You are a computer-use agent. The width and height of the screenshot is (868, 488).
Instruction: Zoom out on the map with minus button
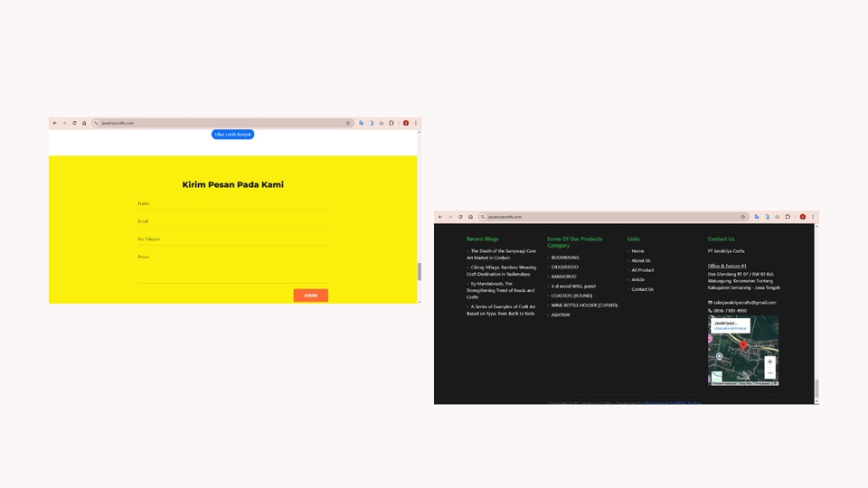[770, 373]
